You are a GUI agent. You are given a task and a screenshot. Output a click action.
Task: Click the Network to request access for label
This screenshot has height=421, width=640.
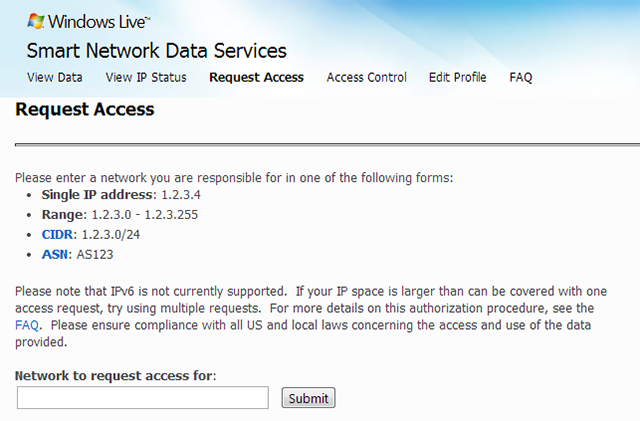pyautogui.click(x=116, y=375)
